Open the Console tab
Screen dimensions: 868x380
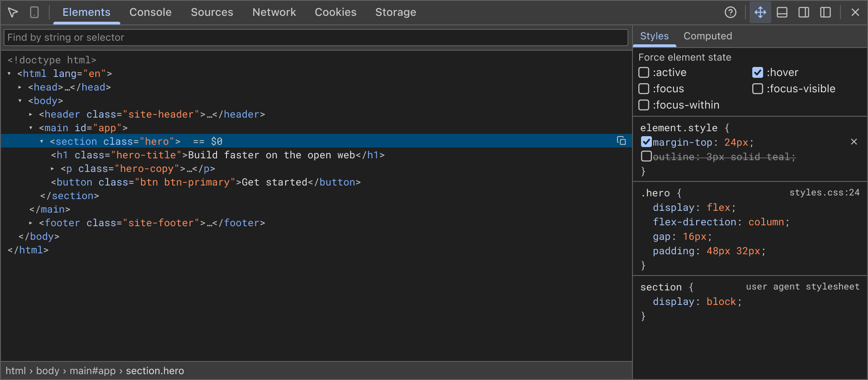point(151,12)
